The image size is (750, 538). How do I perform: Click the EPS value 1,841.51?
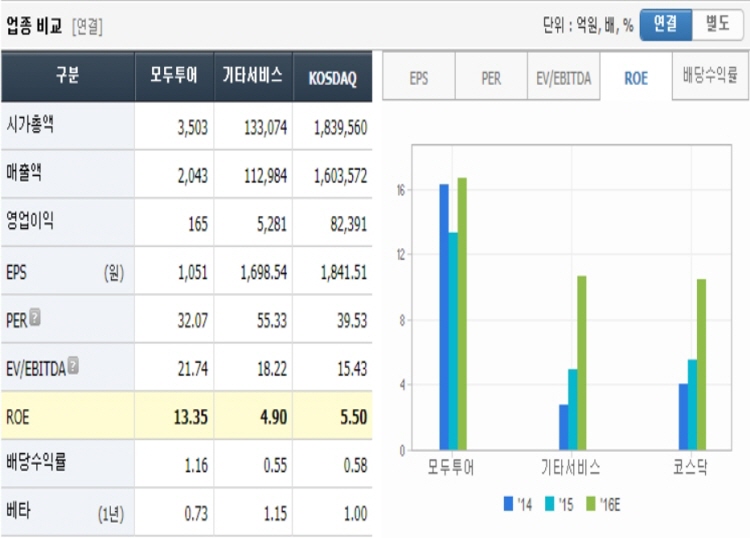coord(344,273)
